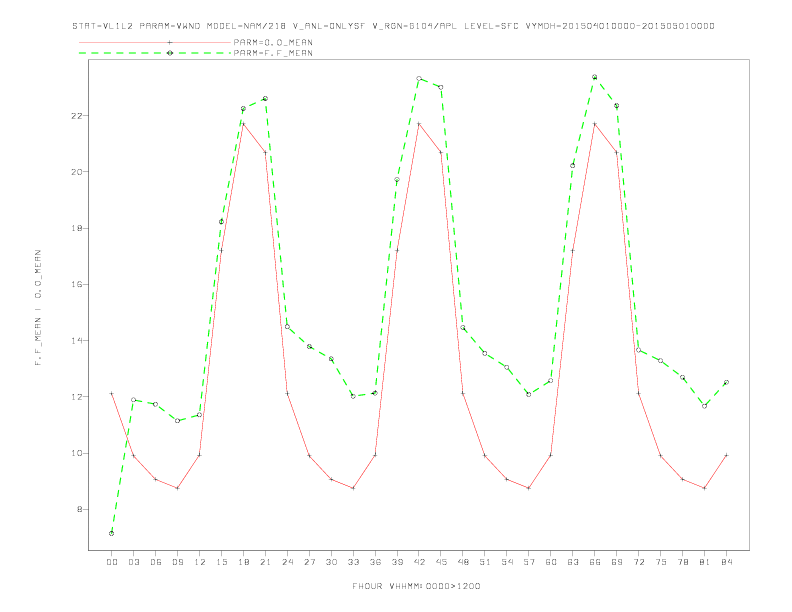Click the x-axis tick label 15
This screenshot has width=792, height=612.
222,562
